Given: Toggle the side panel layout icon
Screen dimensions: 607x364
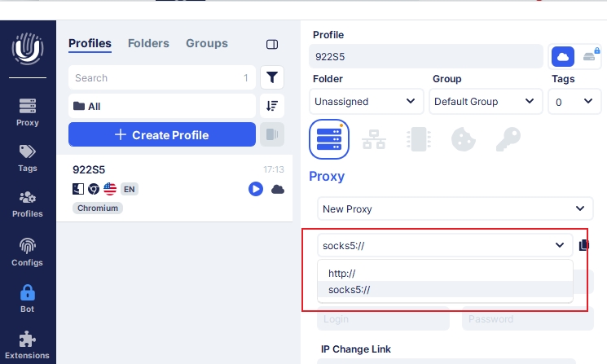Looking at the screenshot, I should coord(272,44).
